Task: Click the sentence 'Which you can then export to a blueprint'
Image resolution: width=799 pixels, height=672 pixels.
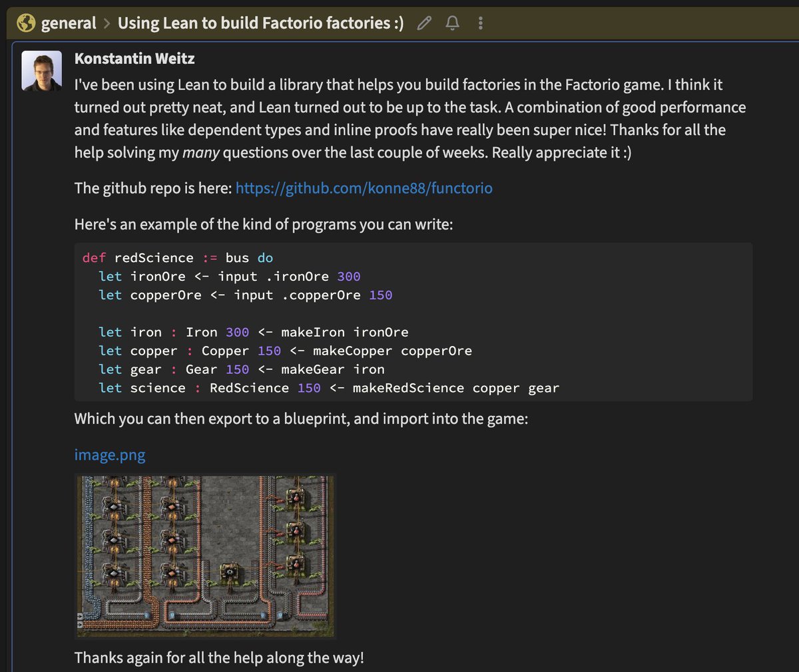Action: tap(301, 419)
